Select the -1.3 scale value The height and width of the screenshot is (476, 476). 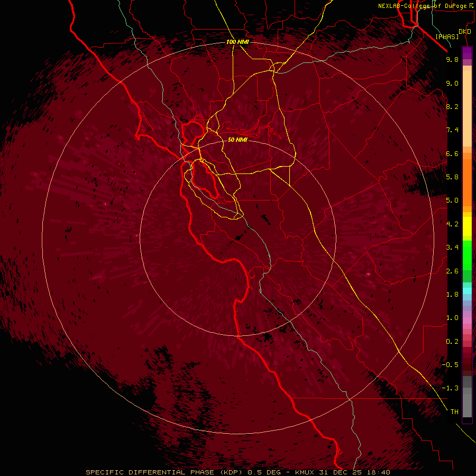450,388
